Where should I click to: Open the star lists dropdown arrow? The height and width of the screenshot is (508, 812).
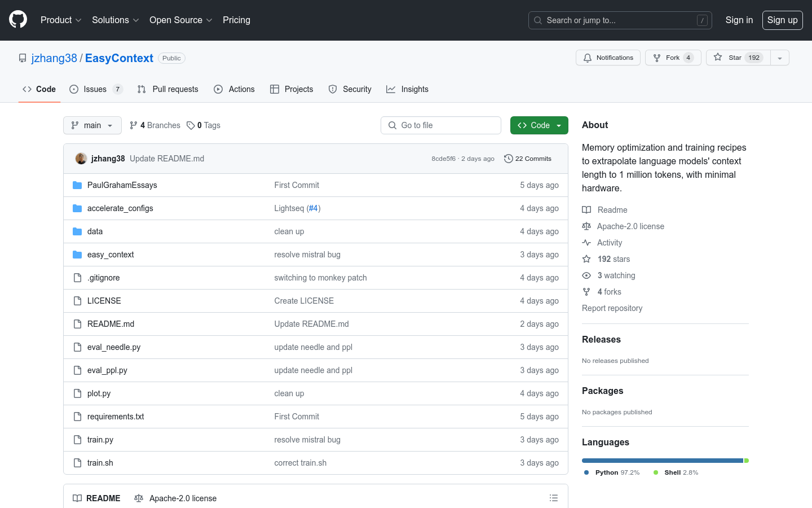pyautogui.click(x=780, y=58)
